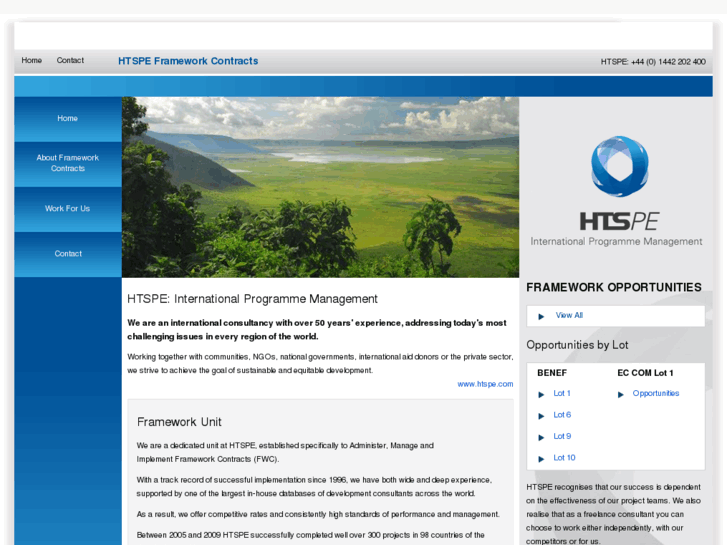This screenshot has width=727, height=545.
Task: Open BENEF Lot 9 opportunities
Action: coord(562,436)
